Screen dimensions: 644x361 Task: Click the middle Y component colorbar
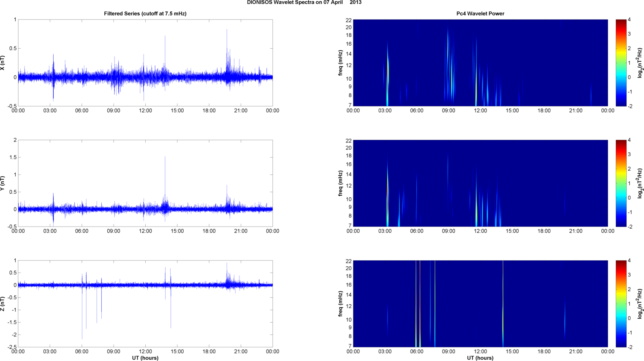(620, 183)
